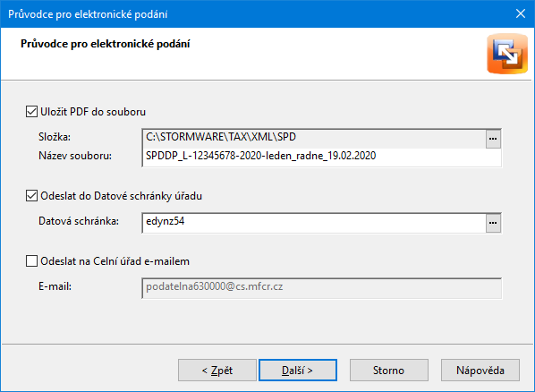The width and height of the screenshot is (535, 392).
Task: Continue with the Další button
Action: [298, 371]
